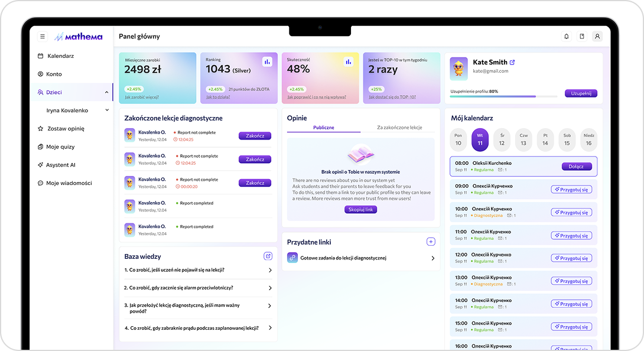Click the document icon beside the bell

point(582,37)
